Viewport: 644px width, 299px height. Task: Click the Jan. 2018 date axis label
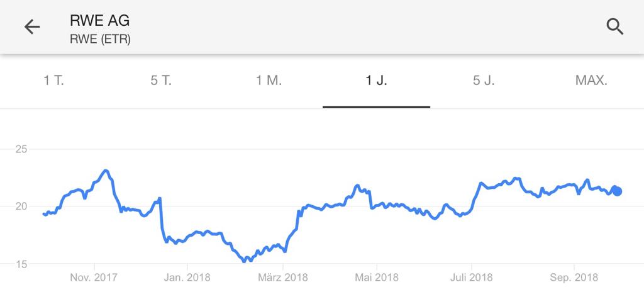pos(187,278)
